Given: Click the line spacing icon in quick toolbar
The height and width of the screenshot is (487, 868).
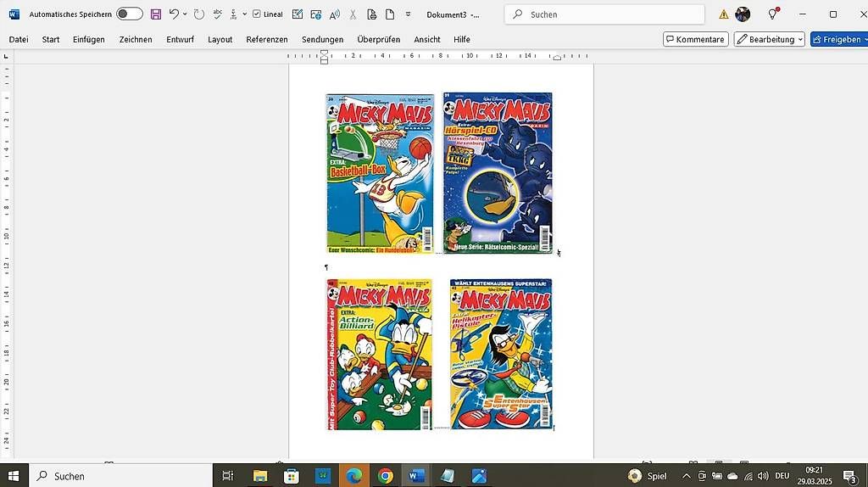Looking at the screenshot, I should 234,14.
